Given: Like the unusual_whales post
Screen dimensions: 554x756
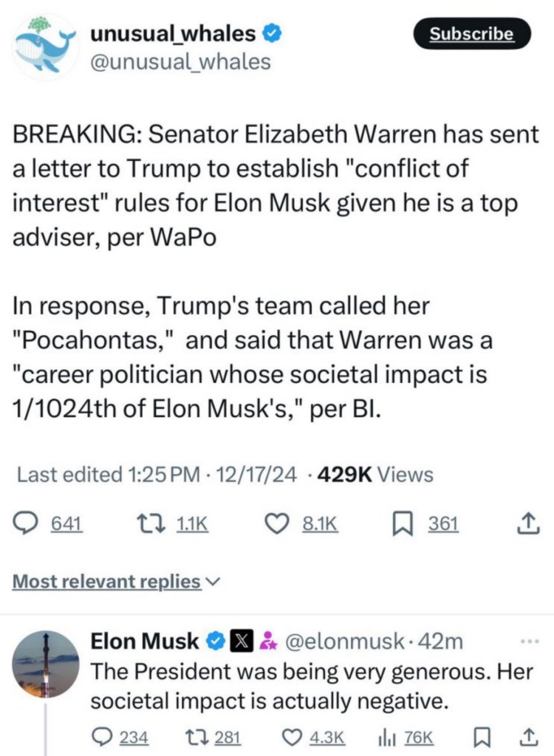Looking at the screenshot, I should (x=276, y=524).
